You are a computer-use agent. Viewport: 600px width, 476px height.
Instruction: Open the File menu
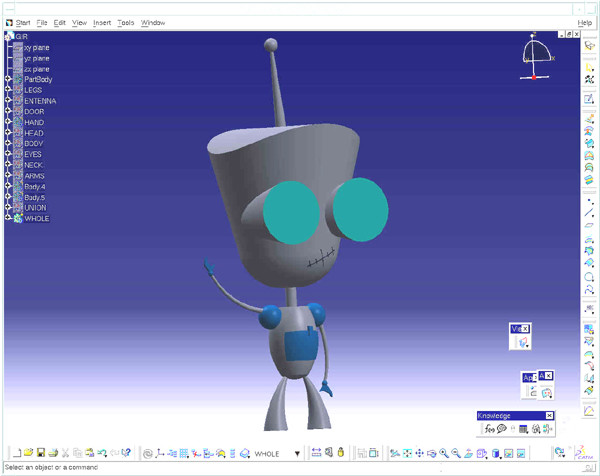(42, 23)
